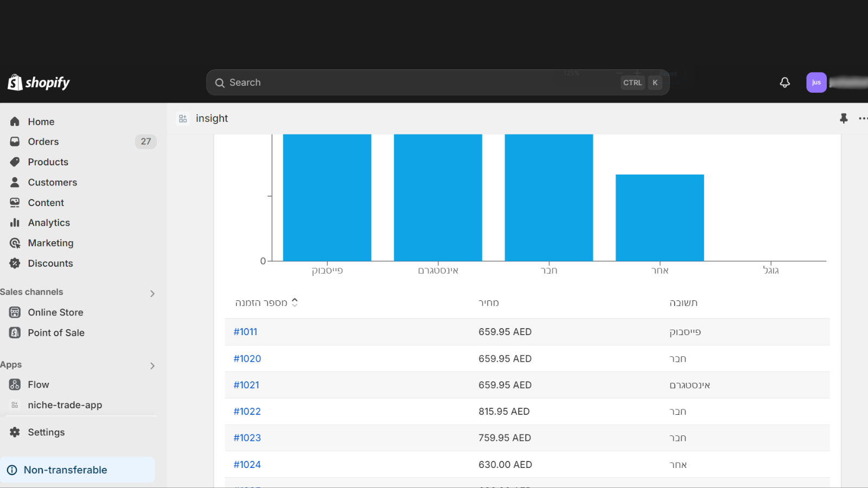
Task: Click the second chart bar for אינסטגרם
Action: 438,197
